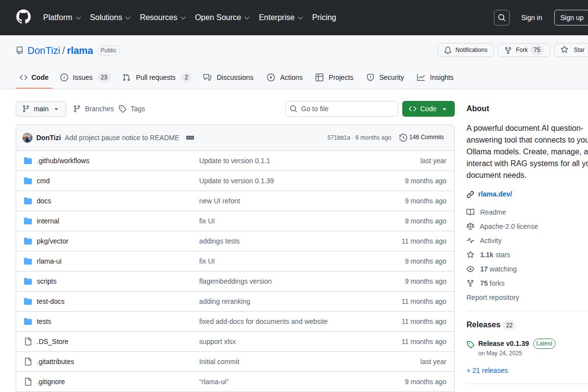Image resolution: width=588 pixels, height=392 pixels.
Task: Open the Branches link
Action: pos(94,109)
